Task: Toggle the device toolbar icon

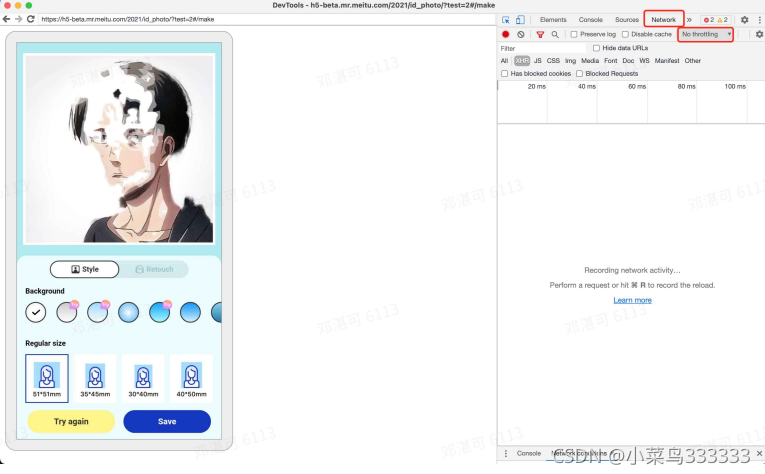Action: [520, 20]
